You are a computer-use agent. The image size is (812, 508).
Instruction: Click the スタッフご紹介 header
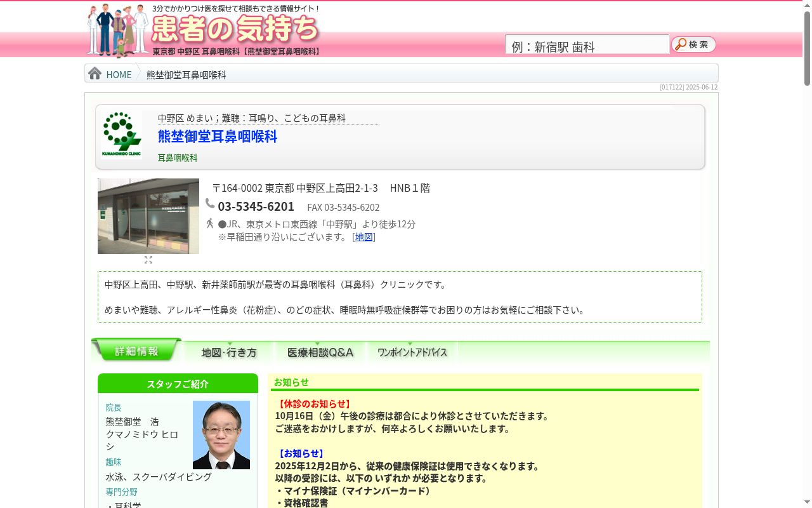[x=178, y=384]
